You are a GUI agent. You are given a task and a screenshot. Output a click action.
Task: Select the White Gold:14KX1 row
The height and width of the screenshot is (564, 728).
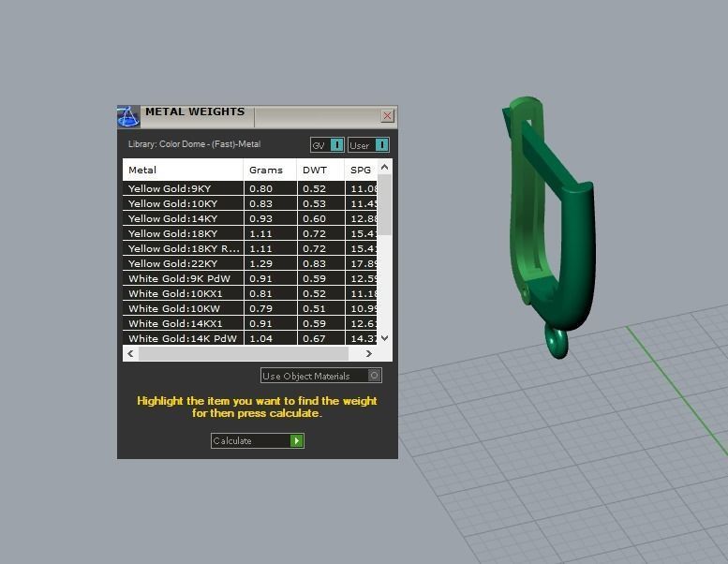(x=250, y=323)
